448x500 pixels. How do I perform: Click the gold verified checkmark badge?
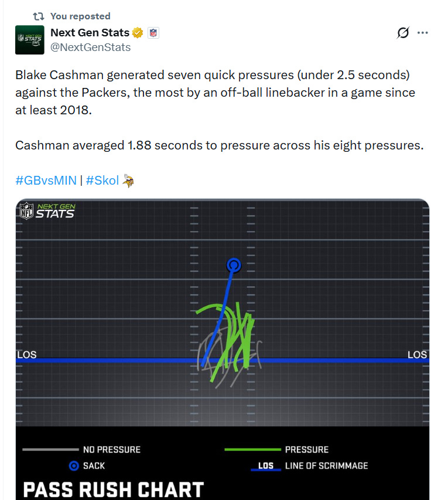(138, 32)
